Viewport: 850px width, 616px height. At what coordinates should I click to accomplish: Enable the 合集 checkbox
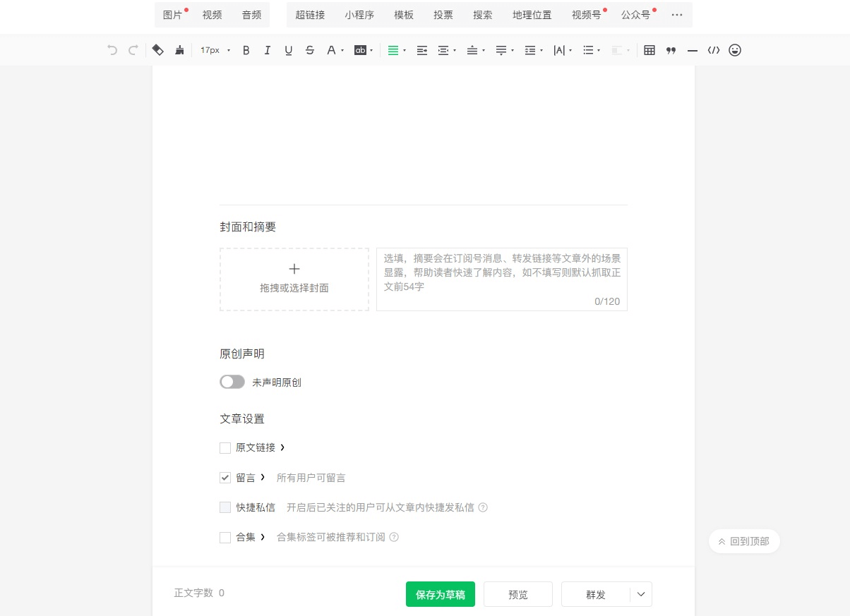(225, 538)
